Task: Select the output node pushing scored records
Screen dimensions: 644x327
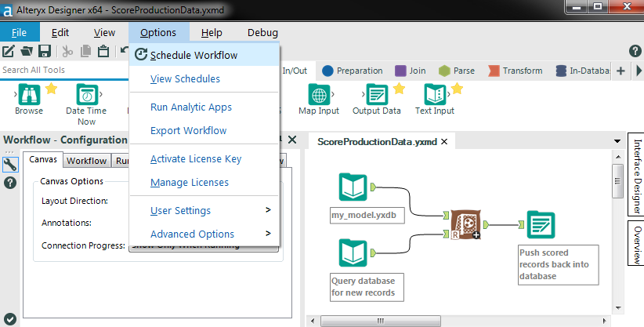Action: (540, 226)
